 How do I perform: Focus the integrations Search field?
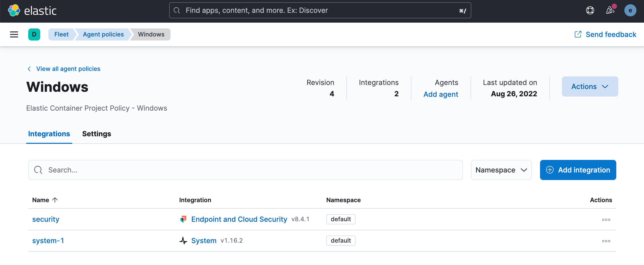click(x=245, y=170)
